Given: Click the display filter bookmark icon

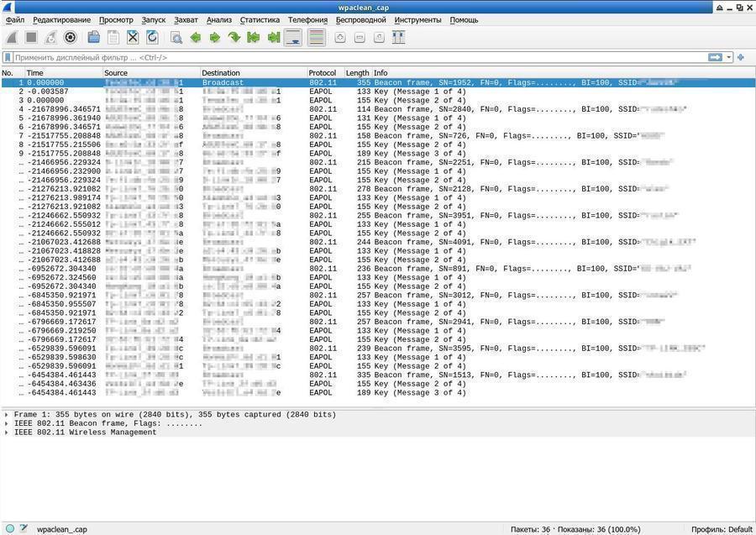Looking at the screenshot, I should [8, 57].
